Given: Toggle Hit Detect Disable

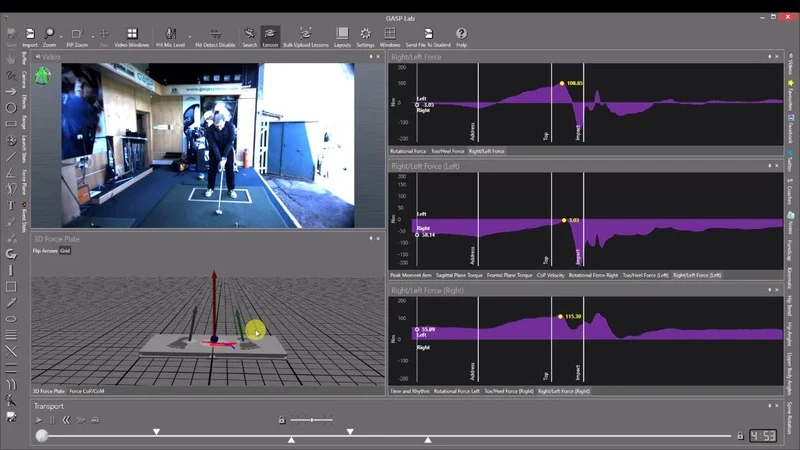Looking at the screenshot, I should [x=214, y=35].
